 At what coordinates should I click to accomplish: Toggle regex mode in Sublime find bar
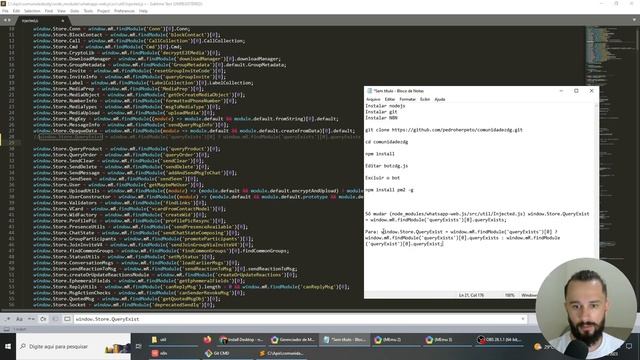click(x=8, y=319)
